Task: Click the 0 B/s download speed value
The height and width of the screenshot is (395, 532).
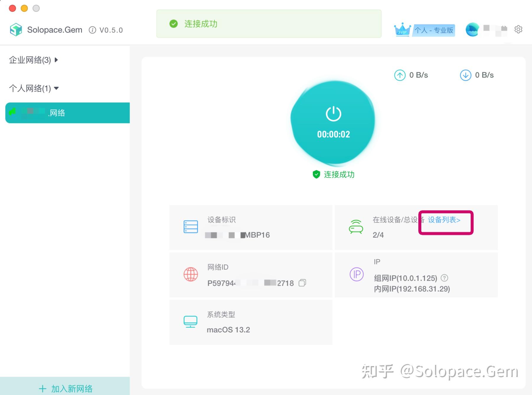Action: pyautogui.click(x=484, y=75)
